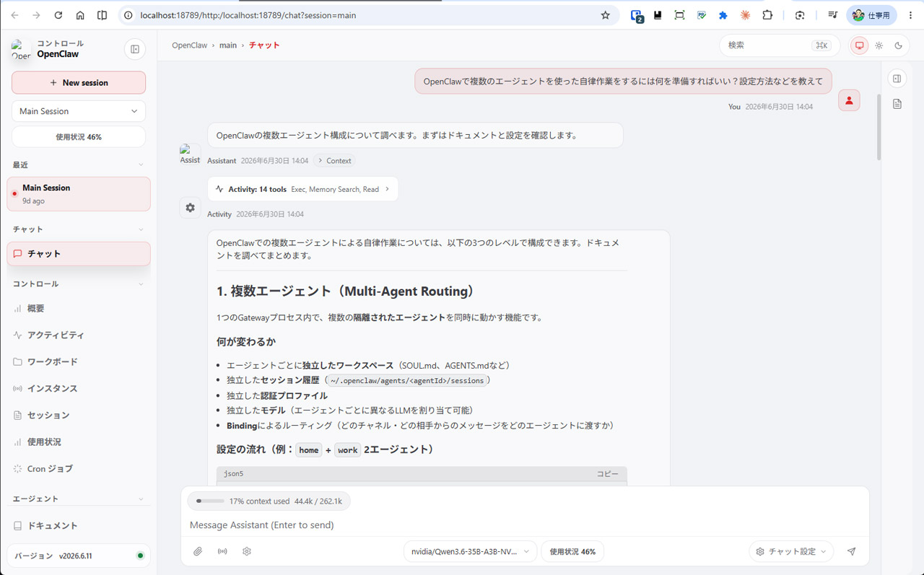Click 使用状況 46% button in composer
924x575 pixels.
[572, 551]
